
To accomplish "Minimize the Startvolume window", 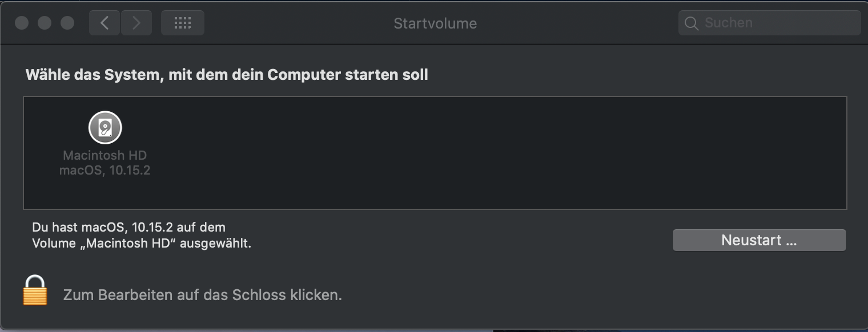I will point(45,23).
